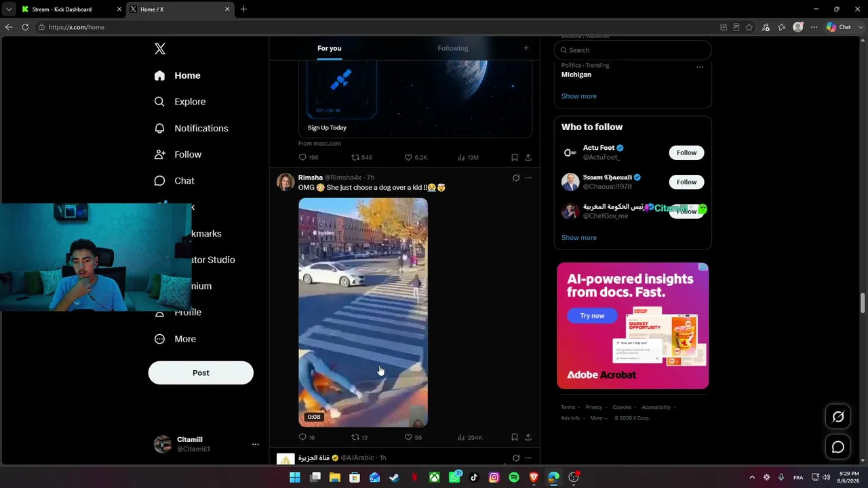This screenshot has height=488, width=868.
Task: Add this page to favorites
Action: pos(749,27)
